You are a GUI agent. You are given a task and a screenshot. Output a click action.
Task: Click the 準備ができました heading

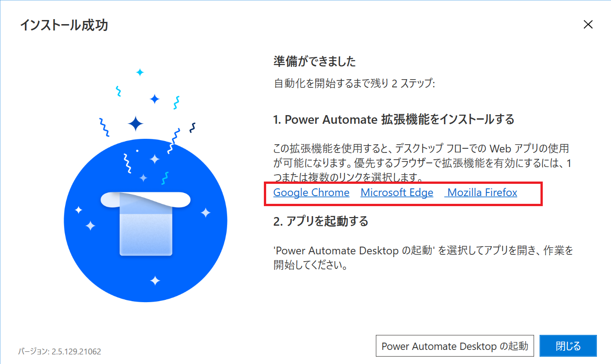pyautogui.click(x=314, y=61)
